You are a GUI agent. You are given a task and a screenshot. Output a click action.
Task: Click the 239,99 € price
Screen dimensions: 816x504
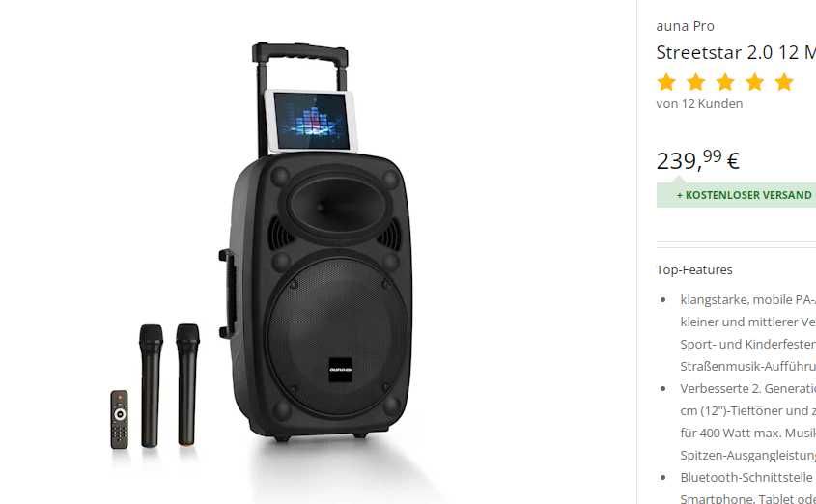pos(698,159)
